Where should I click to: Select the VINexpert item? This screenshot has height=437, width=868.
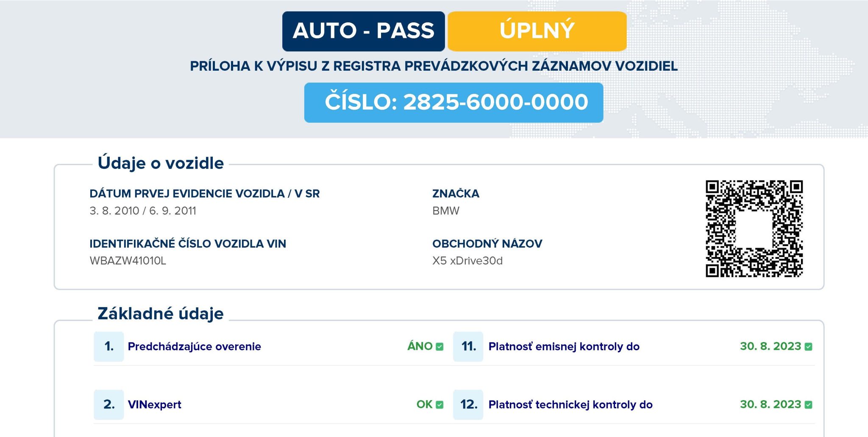(154, 404)
